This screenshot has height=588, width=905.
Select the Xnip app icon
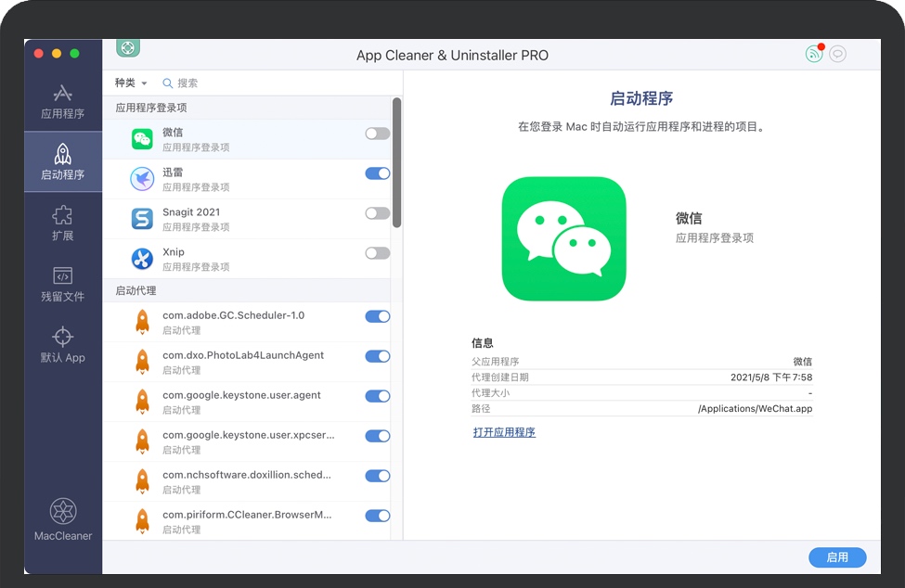(x=142, y=259)
